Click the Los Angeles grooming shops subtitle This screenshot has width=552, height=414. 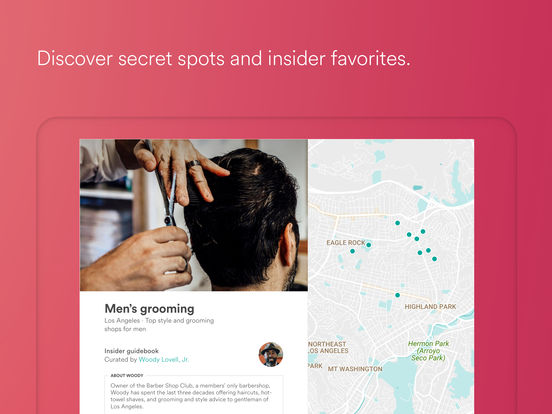point(159,325)
